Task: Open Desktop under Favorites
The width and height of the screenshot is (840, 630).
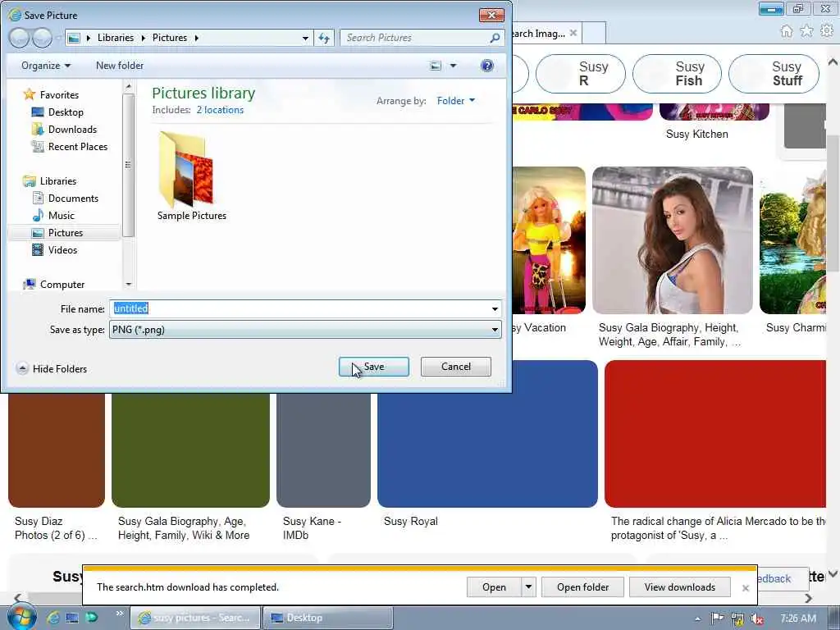Action: pos(66,112)
